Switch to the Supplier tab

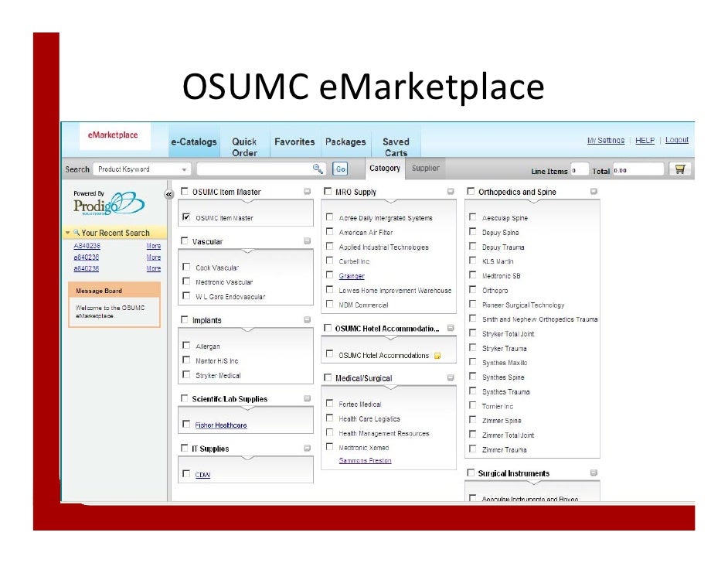pyautogui.click(x=425, y=168)
